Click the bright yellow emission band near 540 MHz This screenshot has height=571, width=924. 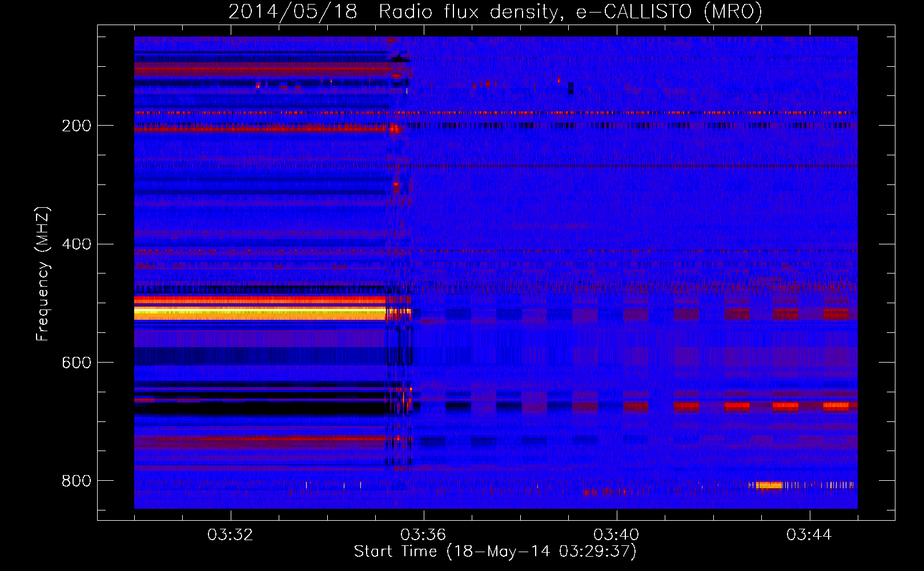[x=260, y=312]
